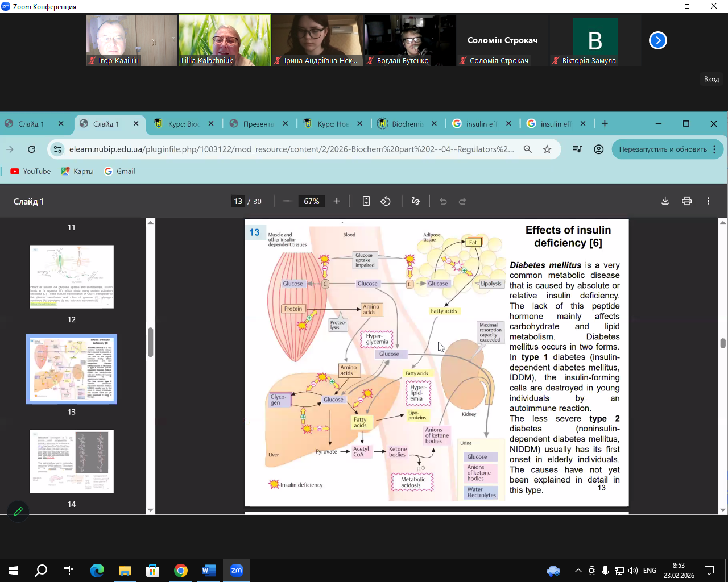Open the YouTube bookmark
Viewport: 728px width, 582px height.
[31, 171]
